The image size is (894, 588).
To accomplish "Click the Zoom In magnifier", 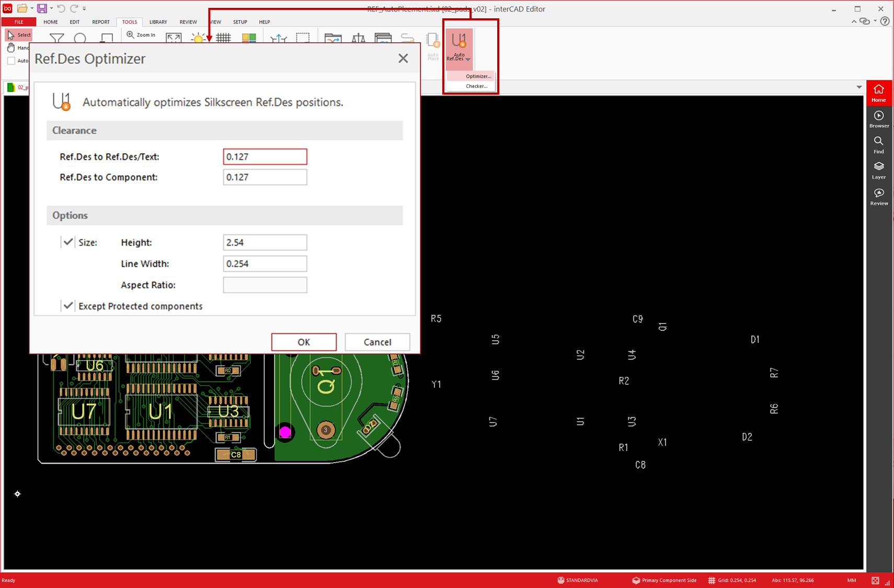I will 141,35.
